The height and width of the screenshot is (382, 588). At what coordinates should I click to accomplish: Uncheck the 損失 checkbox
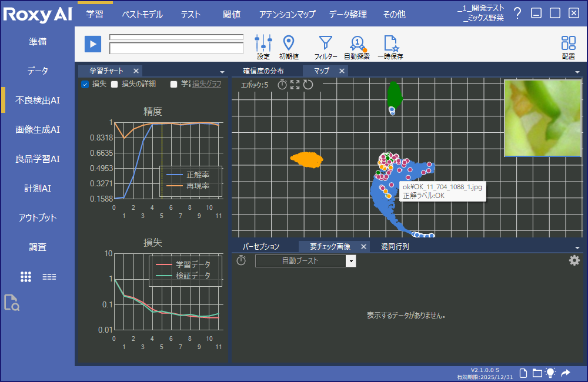[85, 84]
